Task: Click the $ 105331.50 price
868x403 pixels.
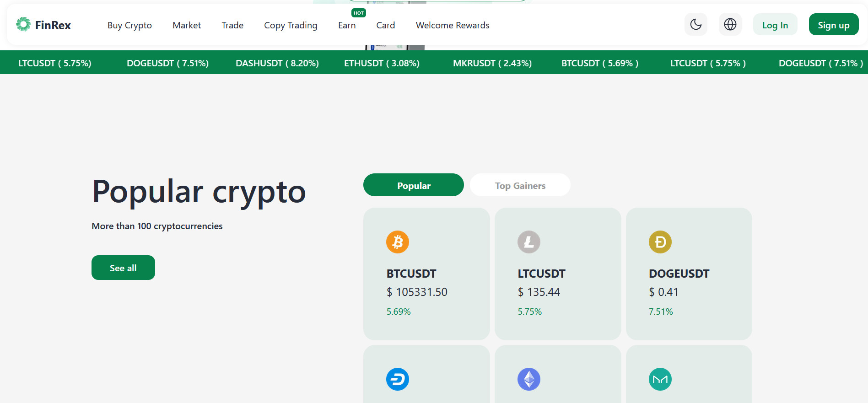Action: point(417,292)
